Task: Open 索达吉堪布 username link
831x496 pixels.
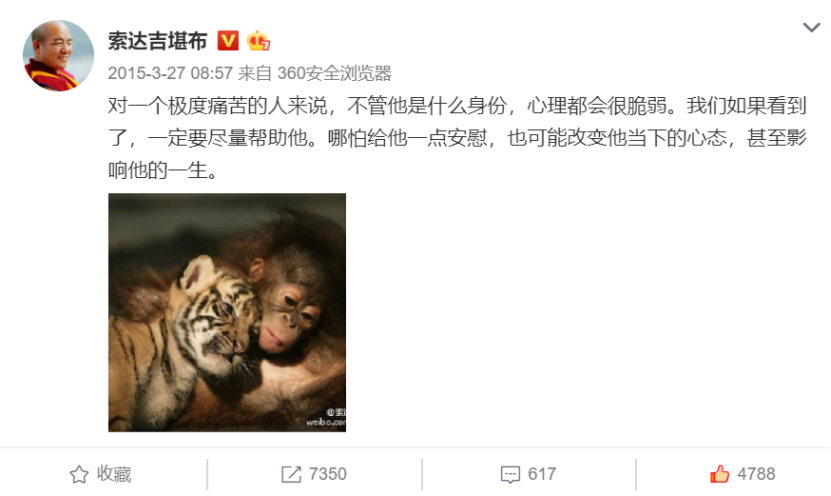Action: [x=157, y=41]
